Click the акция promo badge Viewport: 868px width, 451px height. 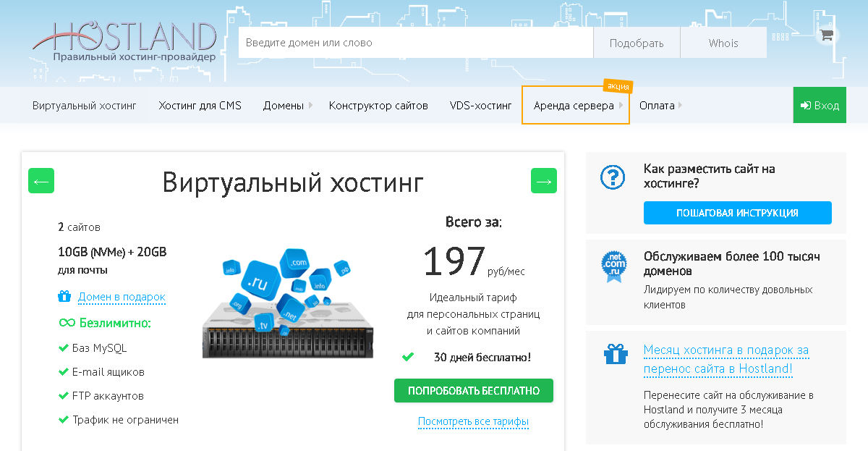618,85
